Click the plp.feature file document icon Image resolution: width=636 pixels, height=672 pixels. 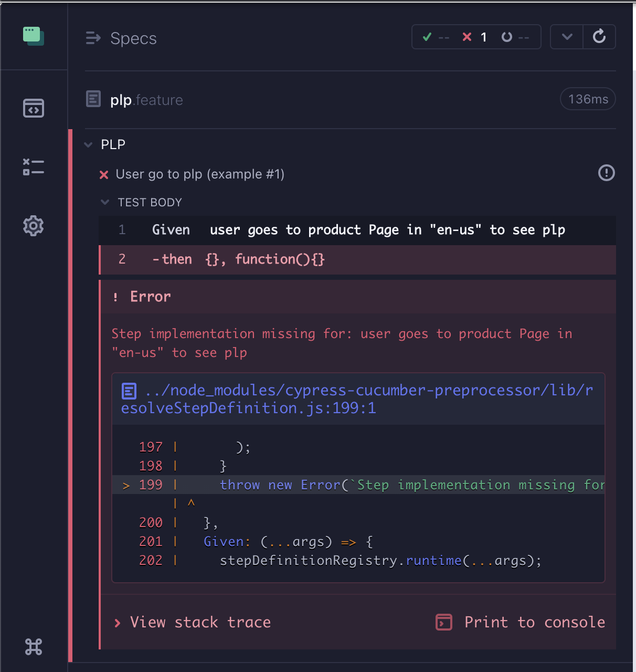tap(93, 99)
